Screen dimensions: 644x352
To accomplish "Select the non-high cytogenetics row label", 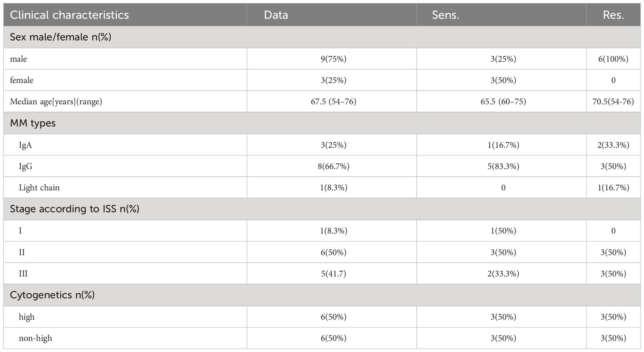I will pos(35,338).
